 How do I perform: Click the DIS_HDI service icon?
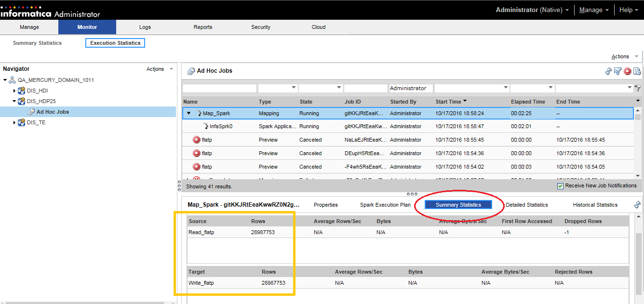pyautogui.click(x=22, y=91)
